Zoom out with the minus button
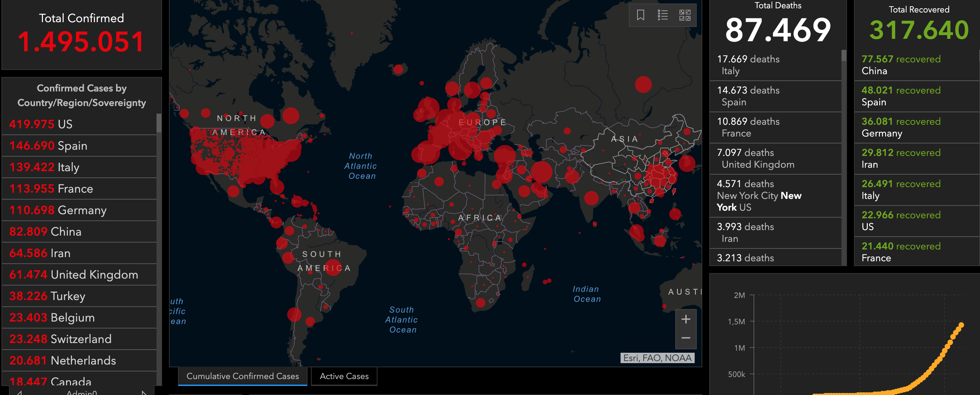This screenshot has height=395, width=980. tap(686, 338)
